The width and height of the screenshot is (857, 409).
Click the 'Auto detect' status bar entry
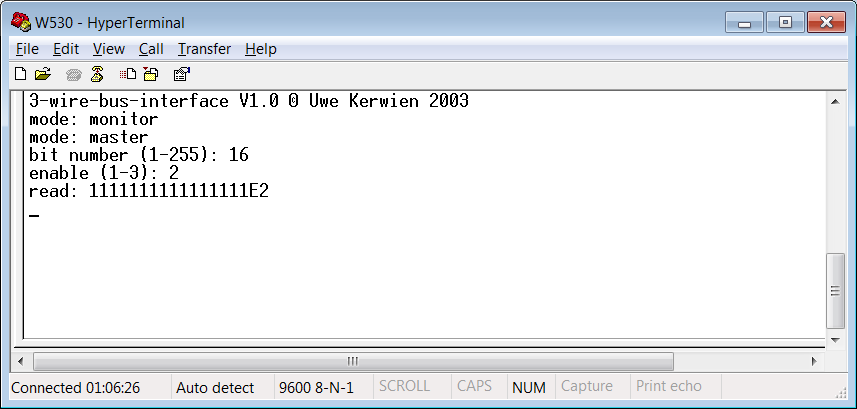click(215, 388)
